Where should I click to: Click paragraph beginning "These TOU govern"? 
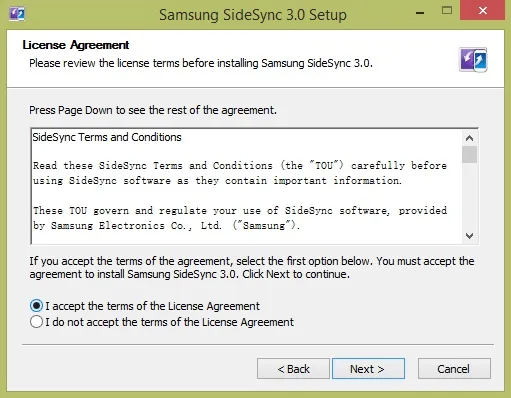coord(239,218)
